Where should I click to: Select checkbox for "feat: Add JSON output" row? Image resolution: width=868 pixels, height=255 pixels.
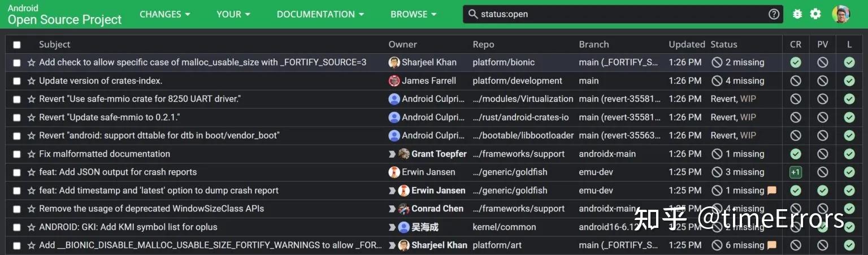coord(17,172)
